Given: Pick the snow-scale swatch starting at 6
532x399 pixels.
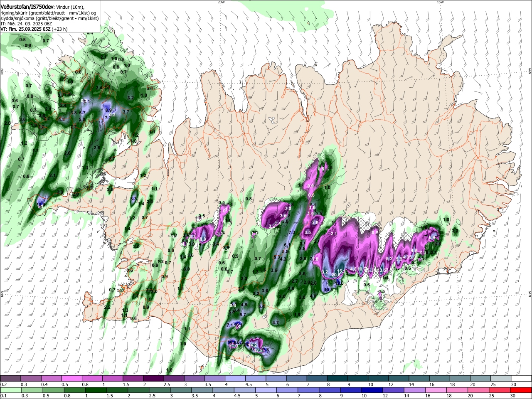Looking at the screenshot, I should click(x=296, y=379).
